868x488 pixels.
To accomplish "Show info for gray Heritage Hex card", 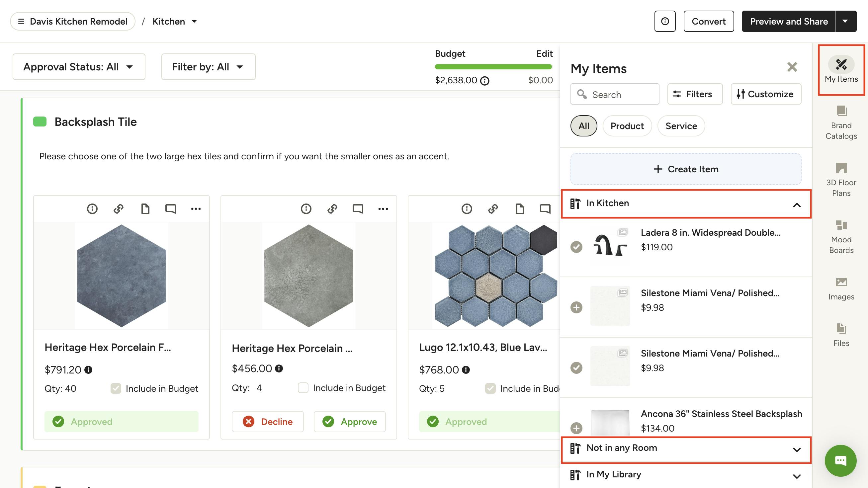I will point(306,209).
